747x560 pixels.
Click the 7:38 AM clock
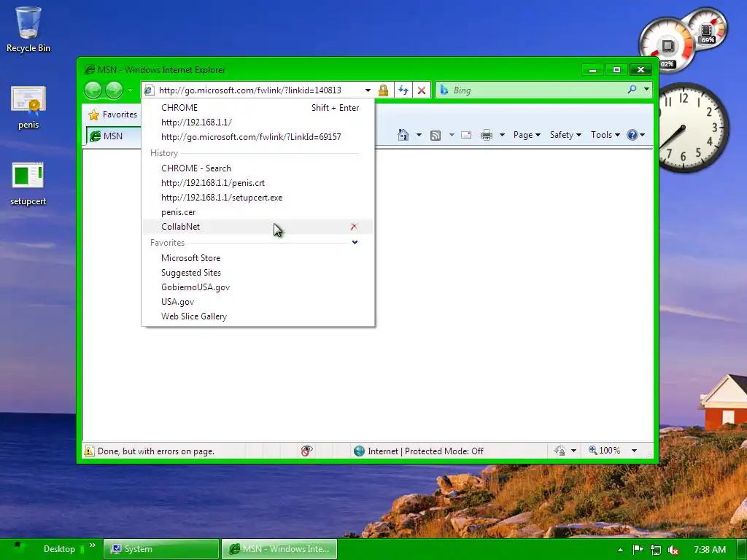click(710, 550)
